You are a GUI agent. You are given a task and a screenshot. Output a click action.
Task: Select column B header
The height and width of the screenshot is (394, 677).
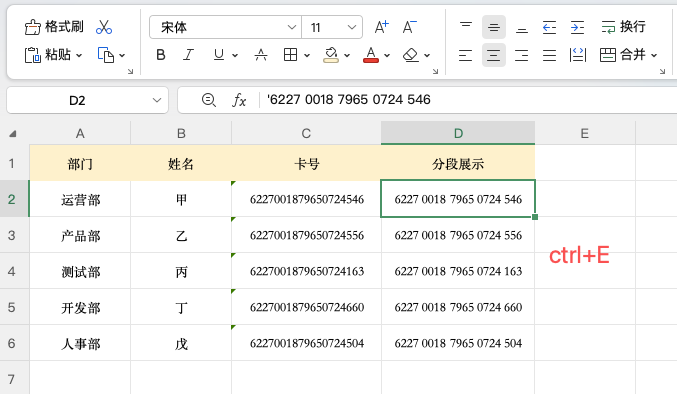pyautogui.click(x=181, y=133)
